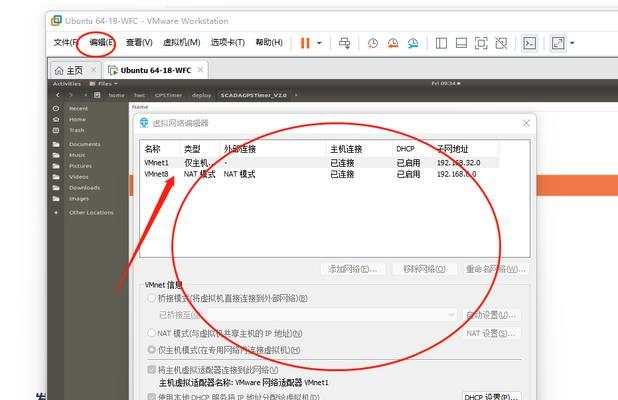This screenshot has height=400, width=618.
Task: Open the 查看(V) menu
Action: point(139,42)
